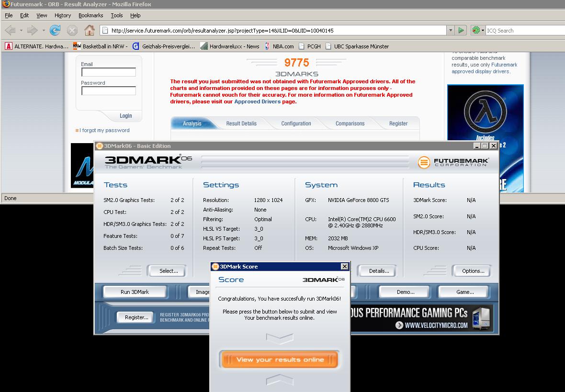Click the Intel Core 2 CPU 6600 text
The height and width of the screenshot is (392, 565).
pyautogui.click(x=362, y=222)
